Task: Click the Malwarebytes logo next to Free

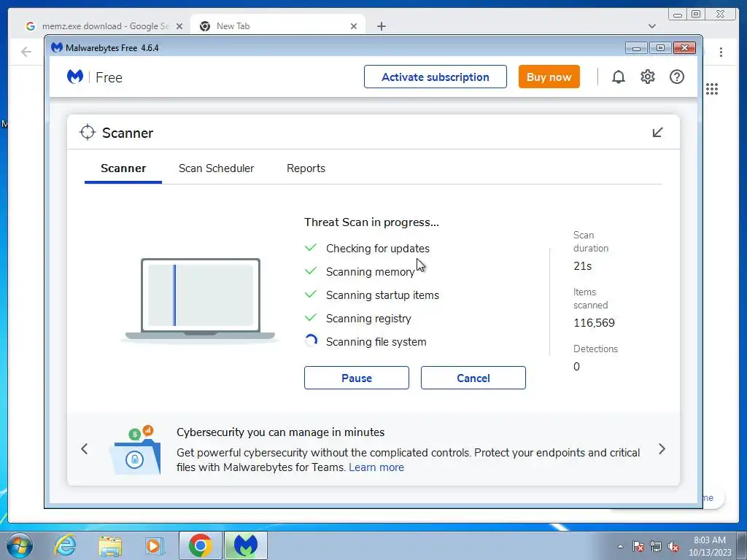Action: click(x=75, y=77)
